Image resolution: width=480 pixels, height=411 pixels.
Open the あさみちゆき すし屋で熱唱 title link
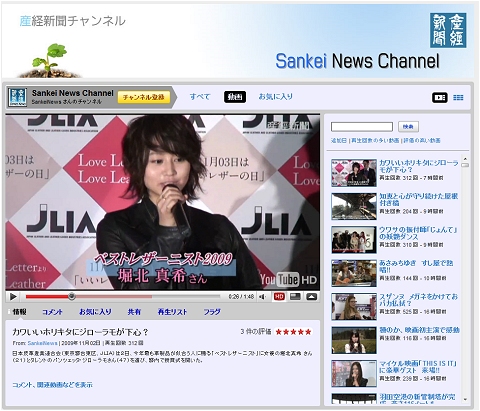416,266
